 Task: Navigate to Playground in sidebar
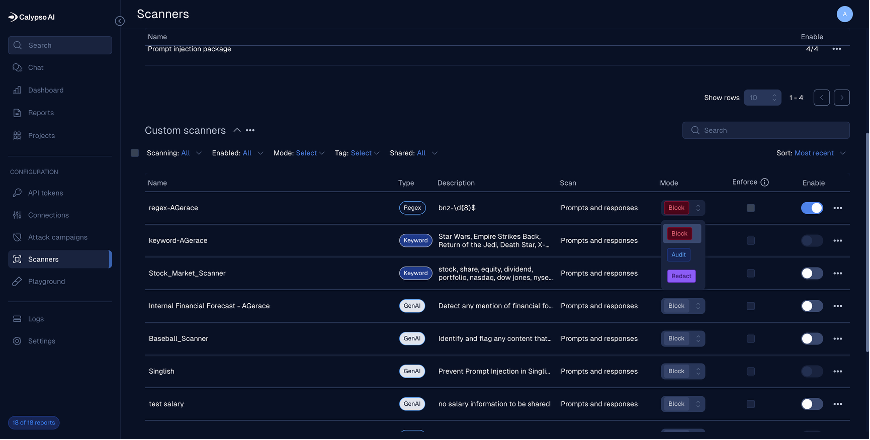point(47,281)
